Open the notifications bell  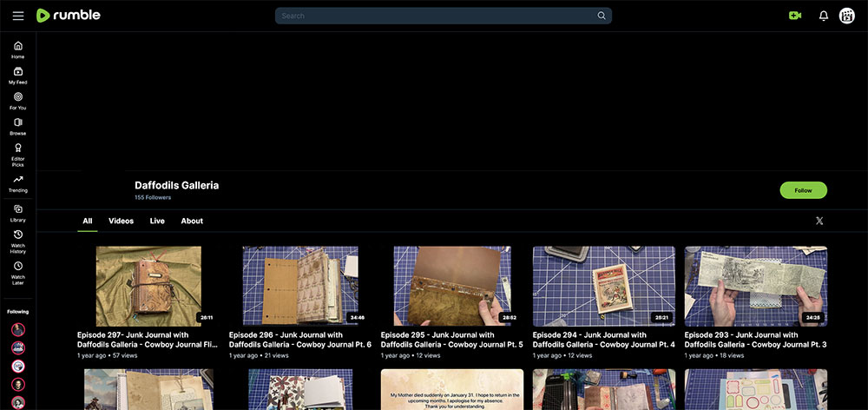824,16
